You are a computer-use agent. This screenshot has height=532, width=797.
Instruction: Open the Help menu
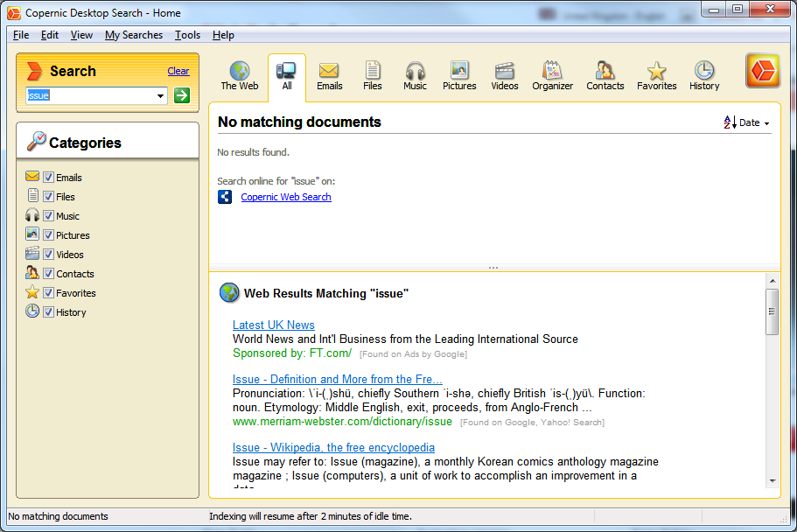pyautogui.click(x=223, y=35)
